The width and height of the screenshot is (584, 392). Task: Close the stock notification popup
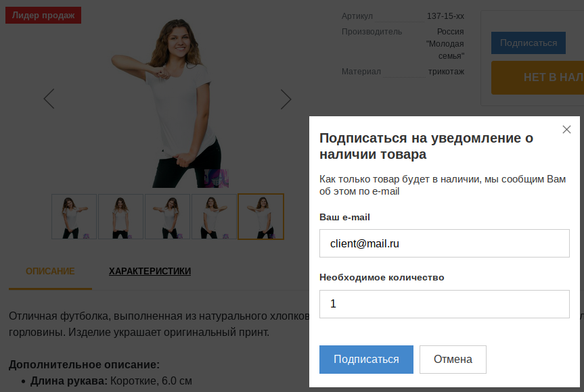coord(566,130)
